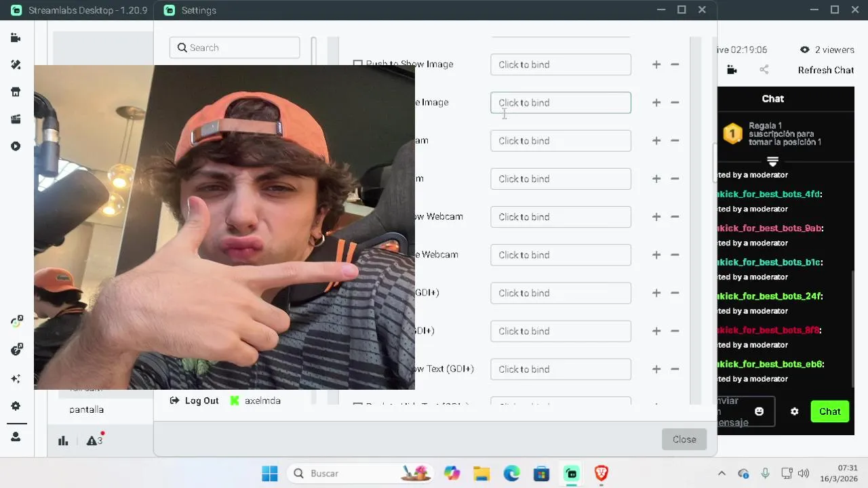This screenshot has height=488, width=868.
Task: Click plus on the Show Text (GDI+) row
Action: tap(656, 369)
